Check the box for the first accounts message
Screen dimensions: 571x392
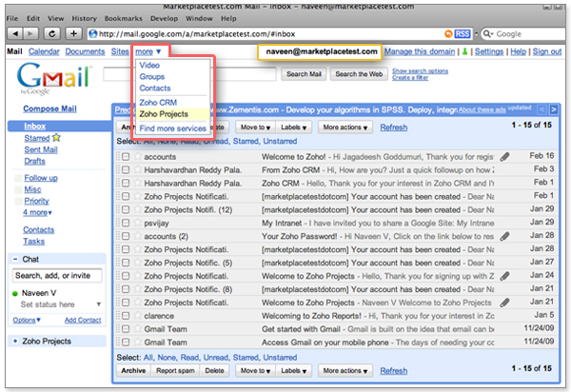126,157
